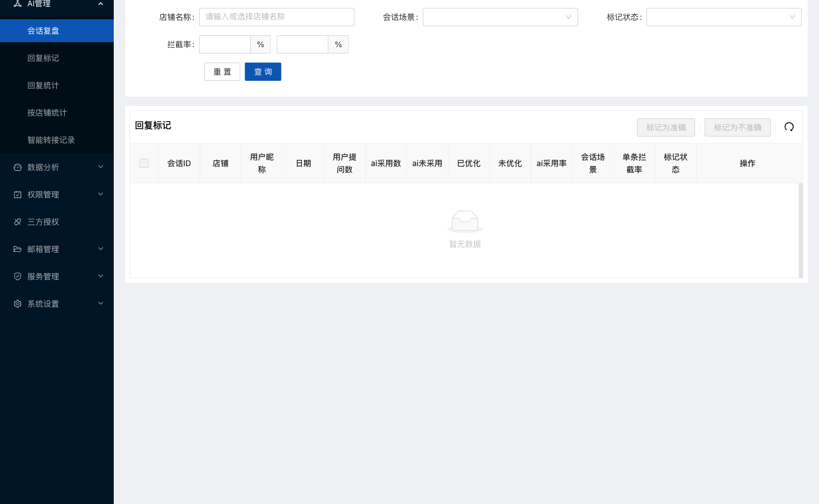The width and height of the screenshot is (819, 504).
Task: Click the 系统设置 gear icon
Action: [18, 304]
